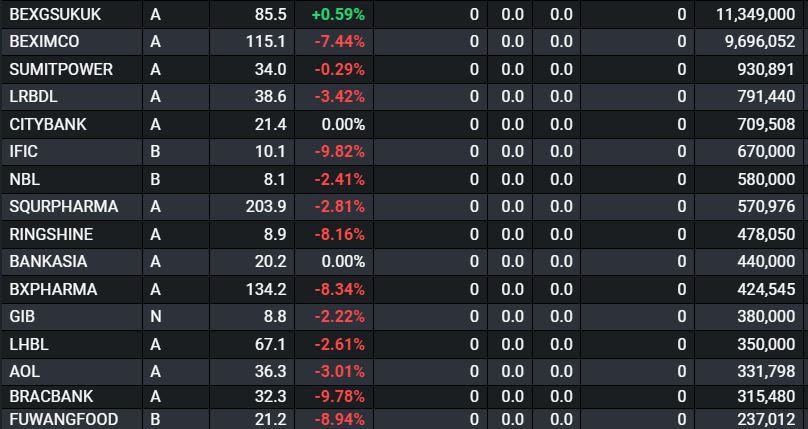This screenshot has height=429, width=808.
Task: Select the AOL symbol
Action: tap(25, 371)
